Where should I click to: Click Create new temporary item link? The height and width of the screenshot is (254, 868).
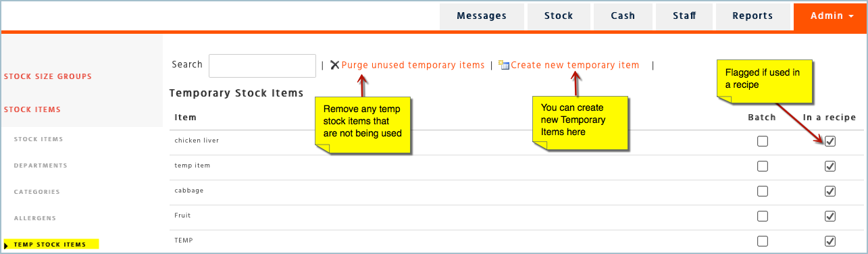[x=575, y=66]
